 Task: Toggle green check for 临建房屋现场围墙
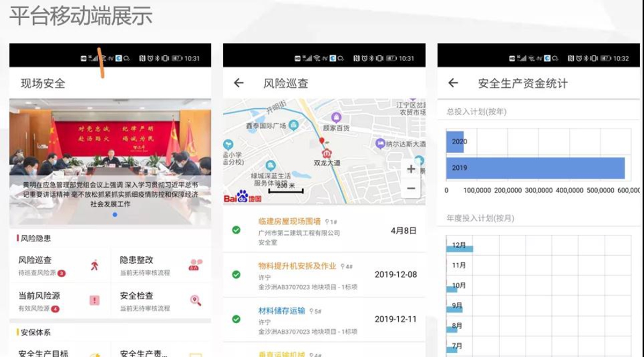click(236, 230)
